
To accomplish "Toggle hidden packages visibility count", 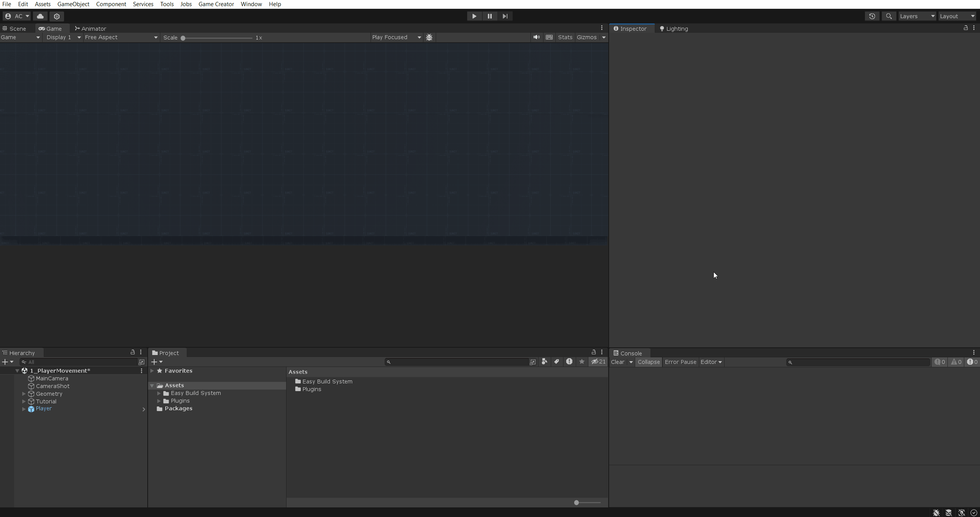I will click(598, 362).
